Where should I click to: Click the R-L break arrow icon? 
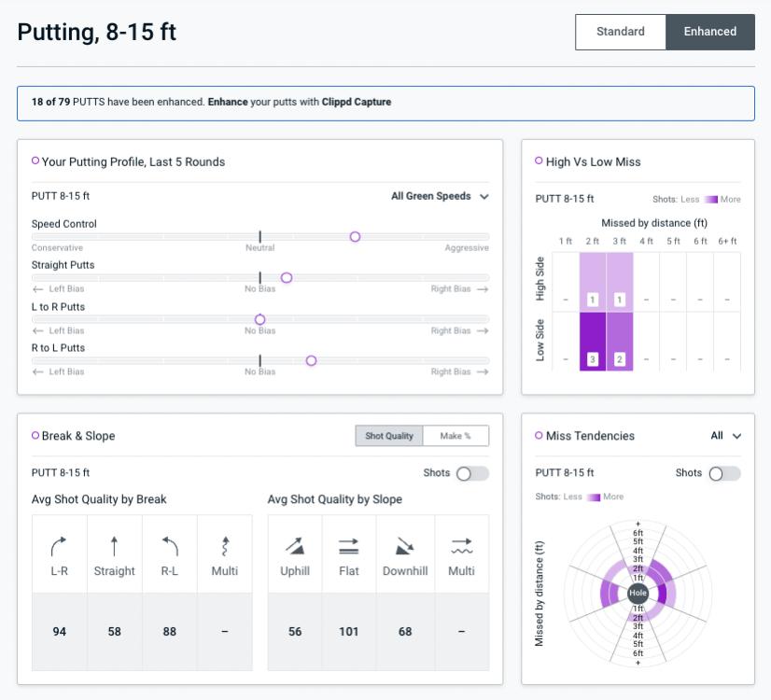[169, 545]
